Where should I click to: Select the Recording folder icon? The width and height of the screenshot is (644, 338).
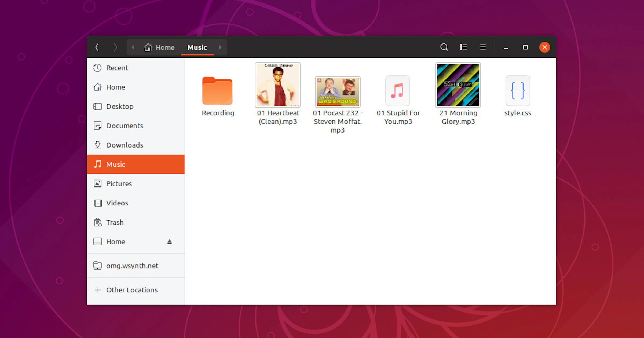217,91
